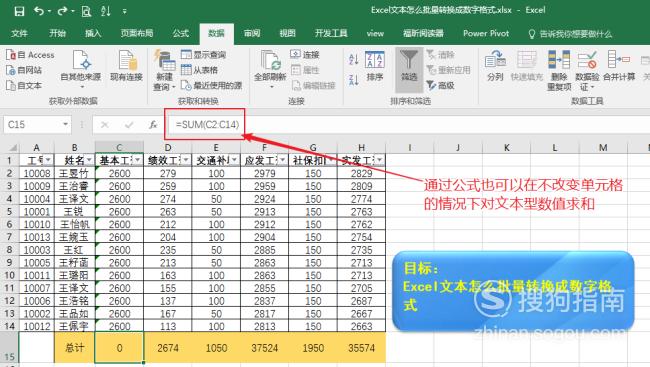650x367 pixels.
Task: Click the Undo arrow icon
Action: (x=39, y=11)
